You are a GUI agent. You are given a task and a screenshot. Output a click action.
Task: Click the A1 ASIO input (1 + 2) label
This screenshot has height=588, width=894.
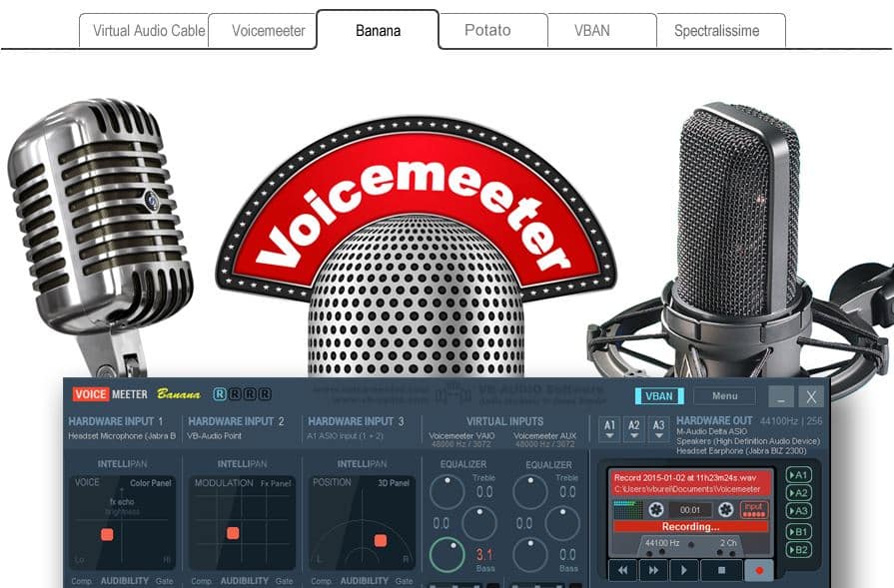click(x=346, y=436)
